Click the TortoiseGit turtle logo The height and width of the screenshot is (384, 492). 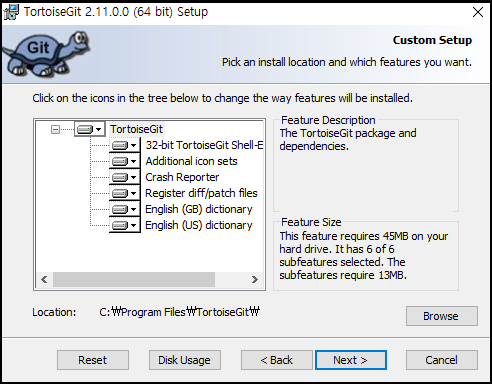(46, 54)
